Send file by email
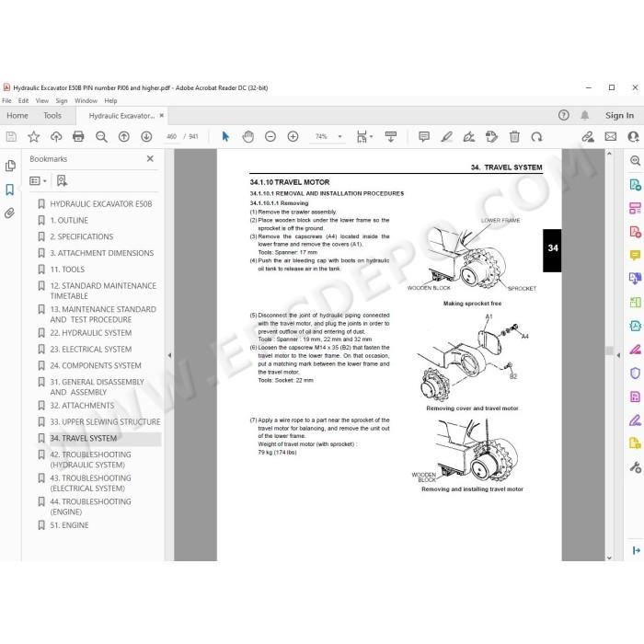644x644 pixels. pos(611,136)
